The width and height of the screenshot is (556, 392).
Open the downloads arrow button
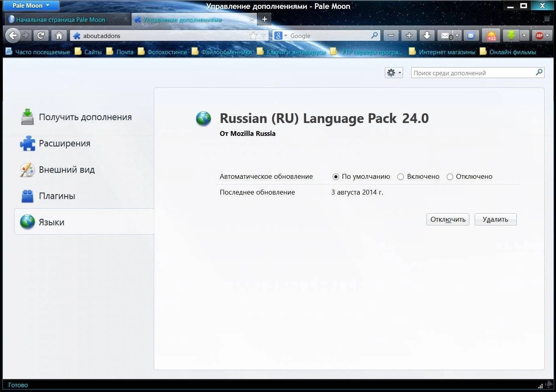[427, 36]
